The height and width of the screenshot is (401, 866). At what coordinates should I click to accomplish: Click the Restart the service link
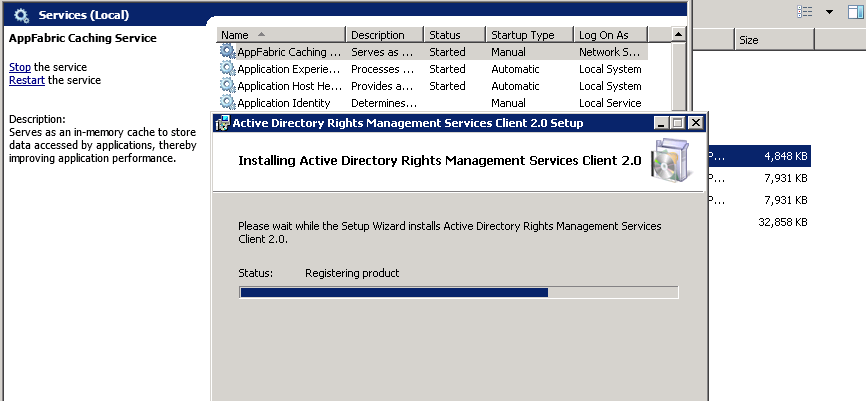click(27, 81)
